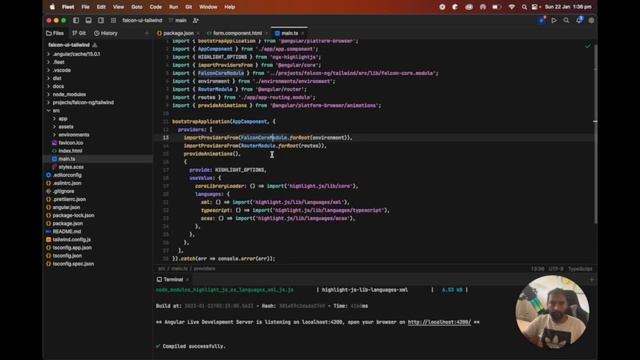This screenshot has height=360, width=640.
Task: Toggle the left panel layout button
Action: tap(76, 20)
